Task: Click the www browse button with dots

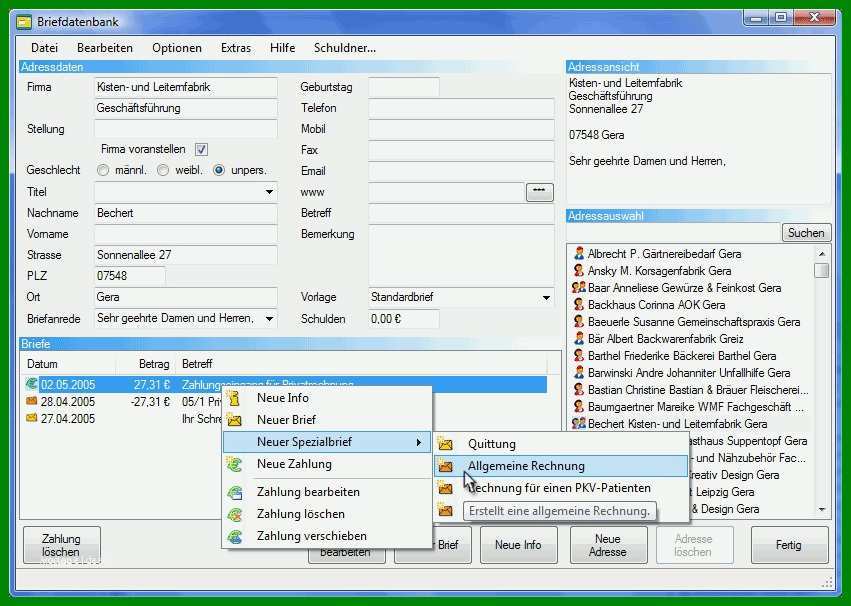Action: (x=539, y=192)
